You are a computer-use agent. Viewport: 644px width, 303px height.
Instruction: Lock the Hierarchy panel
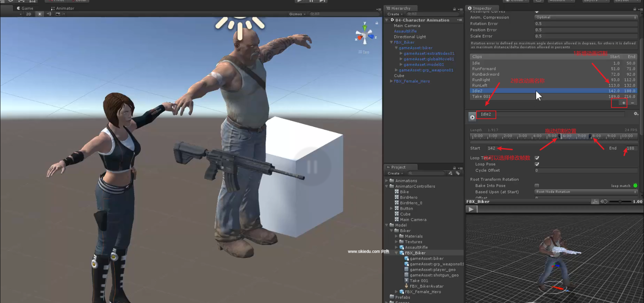(454, 9)
